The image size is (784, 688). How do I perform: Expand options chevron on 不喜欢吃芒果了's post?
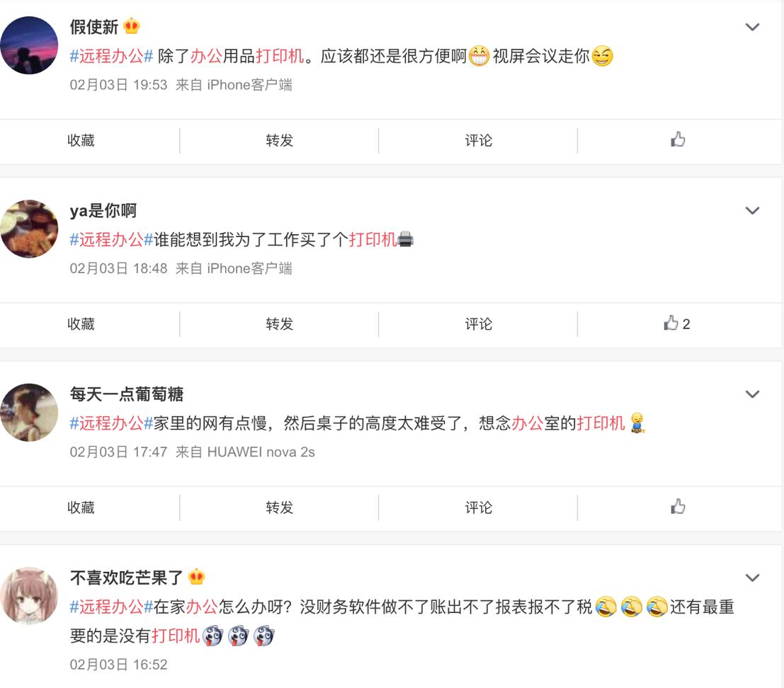click(752, 578)
